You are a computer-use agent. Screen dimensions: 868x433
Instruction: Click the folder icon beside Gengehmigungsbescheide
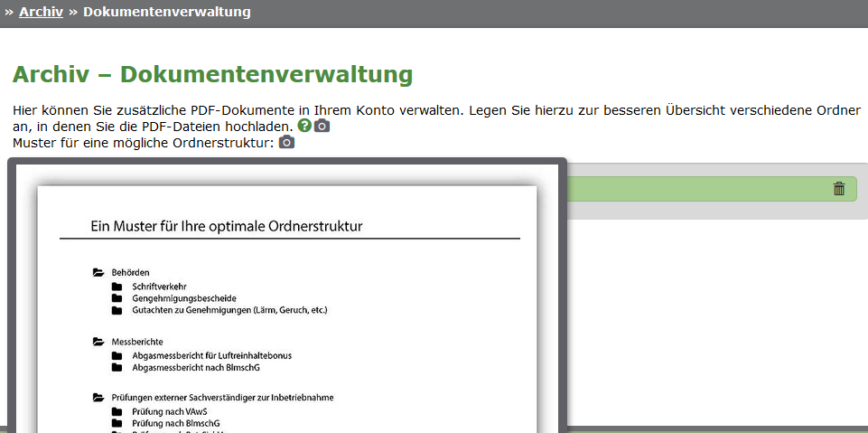117,298
